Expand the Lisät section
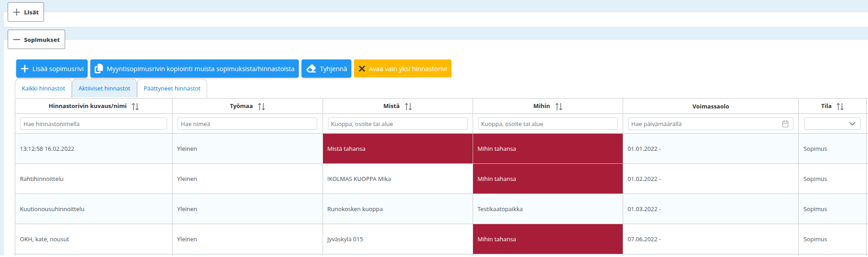The image size is (868, 257). (26, 12)
